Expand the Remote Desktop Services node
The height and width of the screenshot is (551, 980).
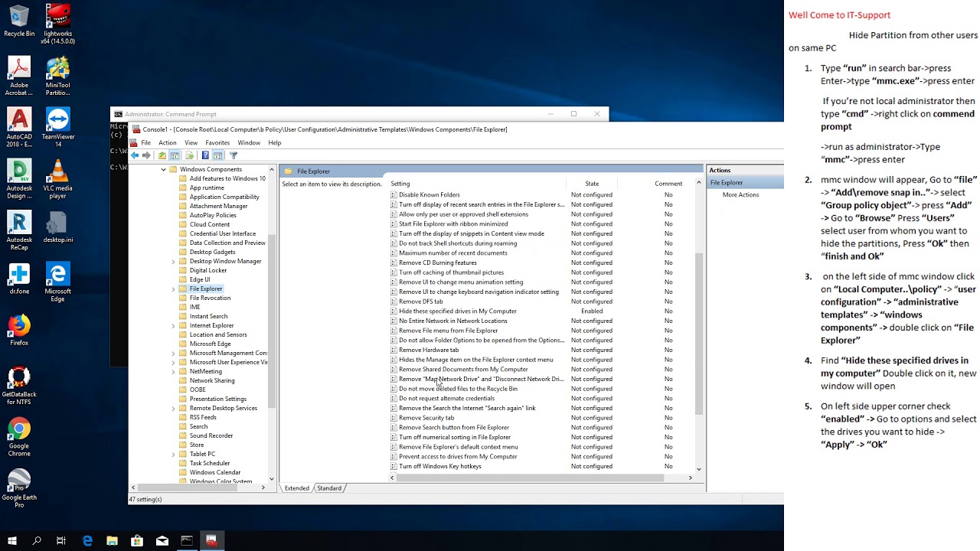pyautogui.click(x=173, y=408)
